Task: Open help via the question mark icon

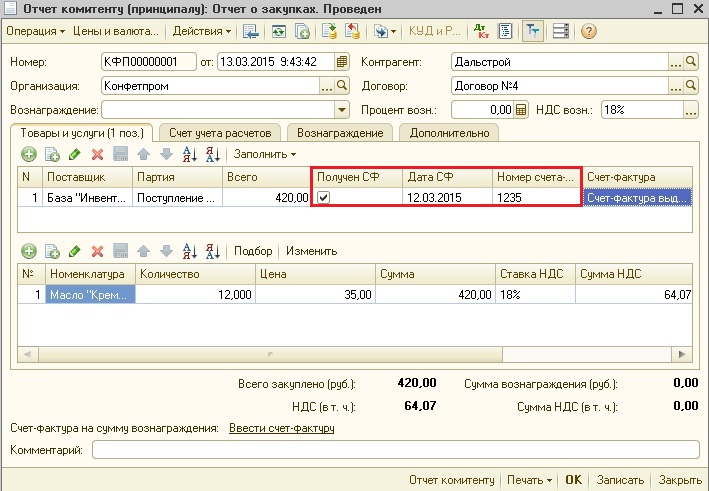Action: [588, 31]
